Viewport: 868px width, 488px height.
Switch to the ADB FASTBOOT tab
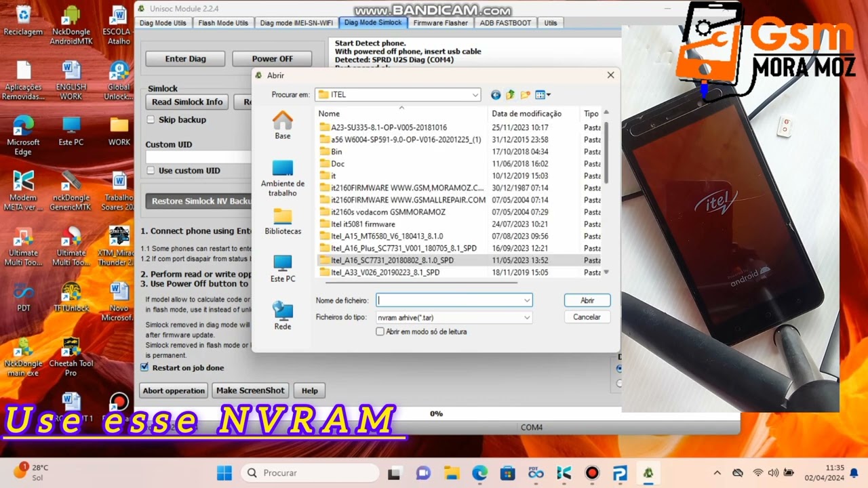(x=505, y=23)
